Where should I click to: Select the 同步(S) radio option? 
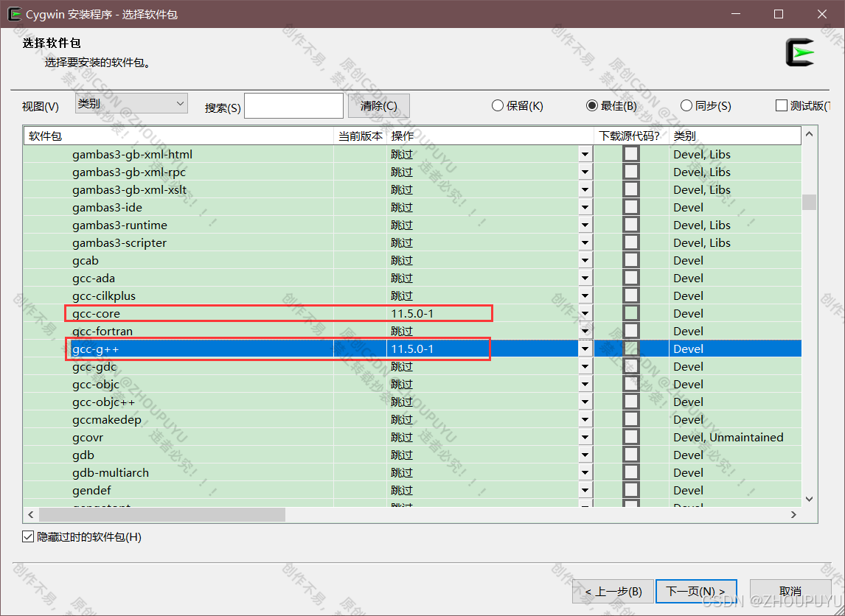pyautogui.click(x=706, y=105)
